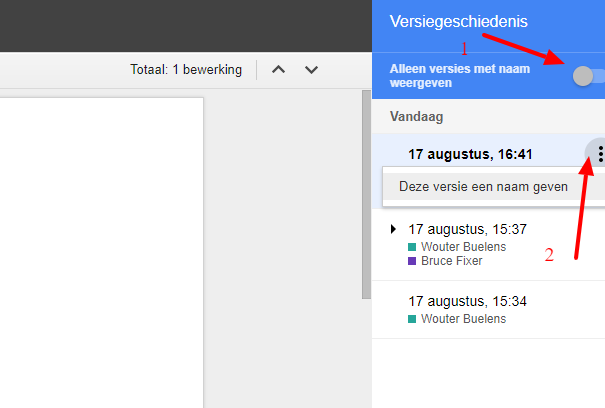
Task: Expand the 17 augustus, 15:37 version
Action: pyautogui.click(x=393, y=229)
